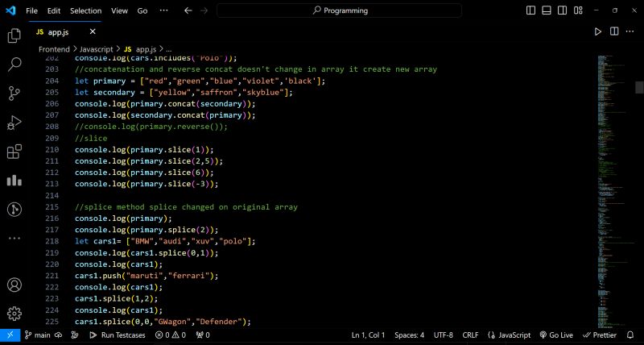This screenshot has height=345, width=644.
Task: Expand the Javascript breadcrumb folder
Action: pyautogui.click(x=96, y=49)
